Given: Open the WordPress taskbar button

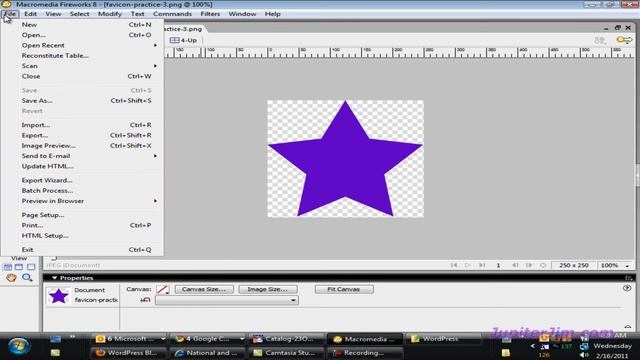Looking at the screenshot, I should (443, 339).
